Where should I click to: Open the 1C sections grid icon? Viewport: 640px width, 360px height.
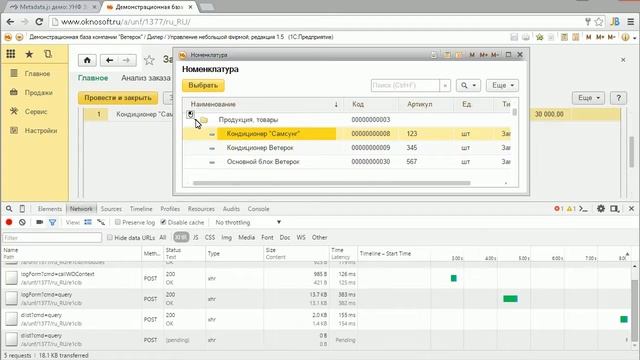[x=11, y=54]
